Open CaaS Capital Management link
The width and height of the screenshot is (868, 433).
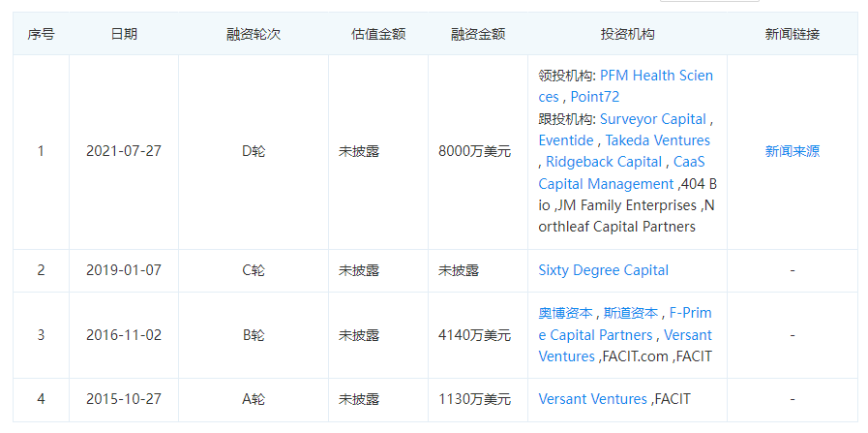(x=606, y=183)
